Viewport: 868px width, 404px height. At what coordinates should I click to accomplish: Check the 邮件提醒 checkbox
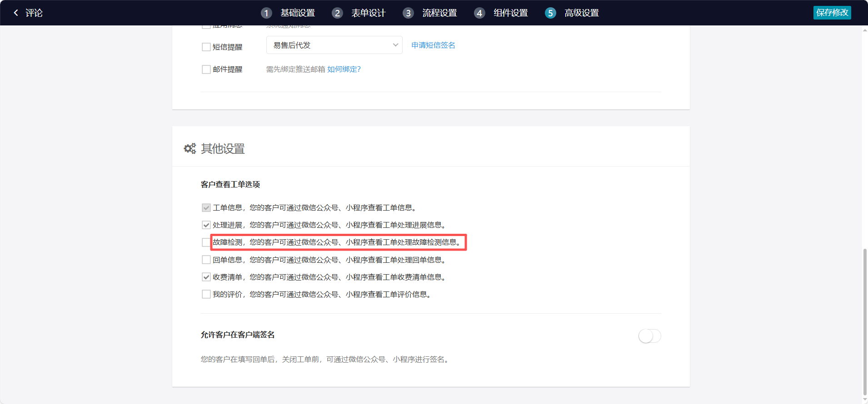click(206, 69)
